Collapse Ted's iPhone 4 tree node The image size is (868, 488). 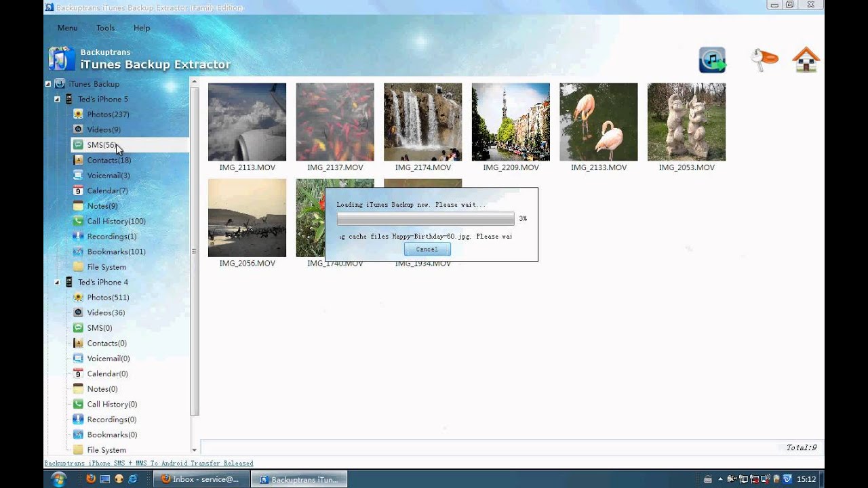click(57, 282)
